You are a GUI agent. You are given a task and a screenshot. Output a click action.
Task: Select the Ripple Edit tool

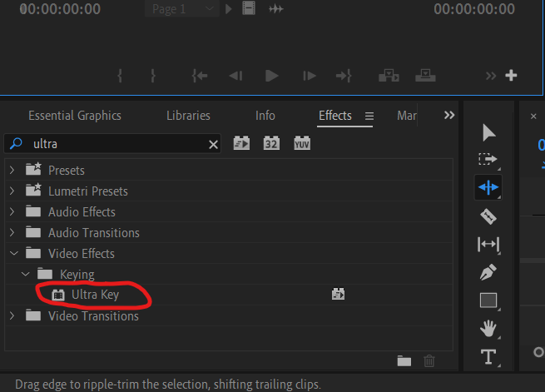coord(488,187)
